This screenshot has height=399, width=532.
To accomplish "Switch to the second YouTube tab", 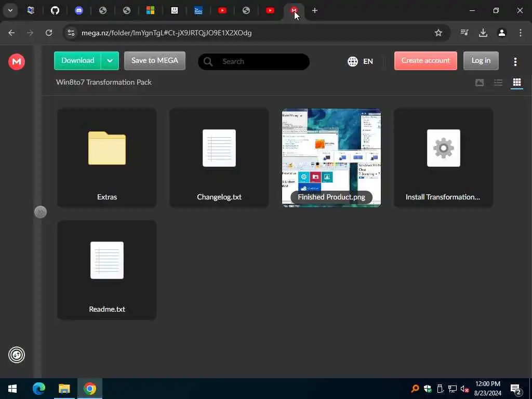I will click(x=270, y=10).
